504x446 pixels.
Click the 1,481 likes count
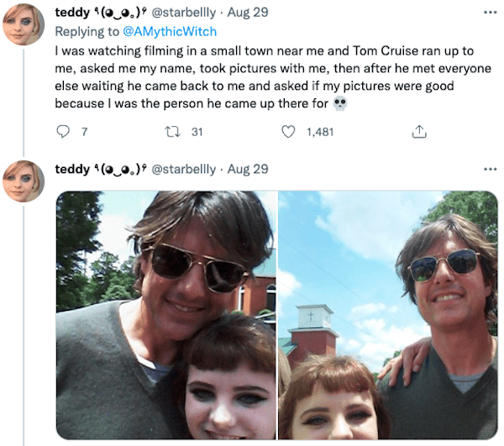point(320,132)
